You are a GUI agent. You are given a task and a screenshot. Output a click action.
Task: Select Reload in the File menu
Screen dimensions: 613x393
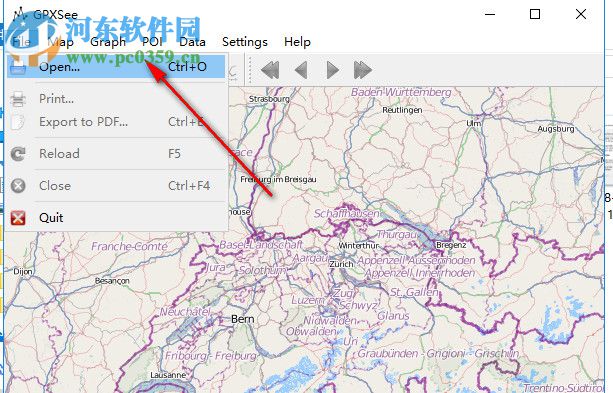[116, 154]
